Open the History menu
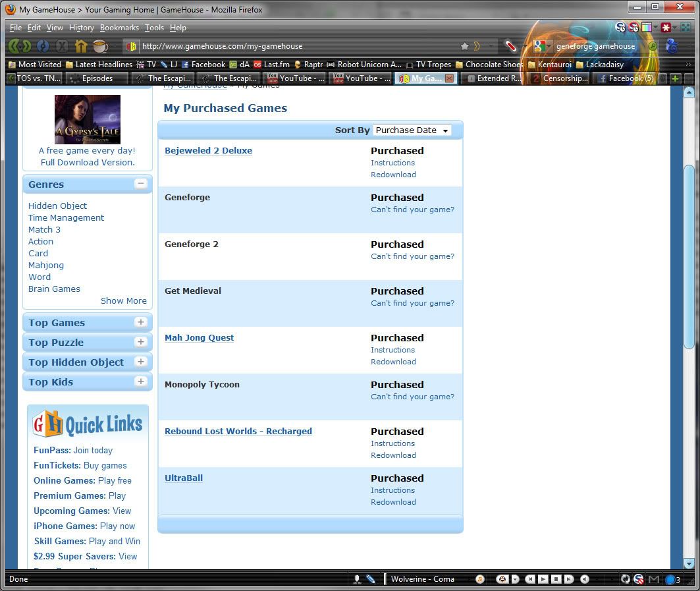 (x=81, y=28)
